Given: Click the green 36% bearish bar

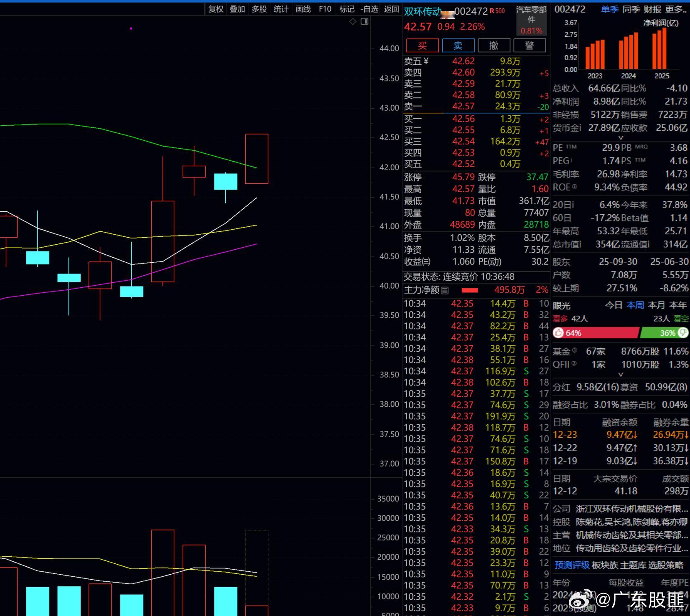Looking at the screenshot, I should coord(664,333).
